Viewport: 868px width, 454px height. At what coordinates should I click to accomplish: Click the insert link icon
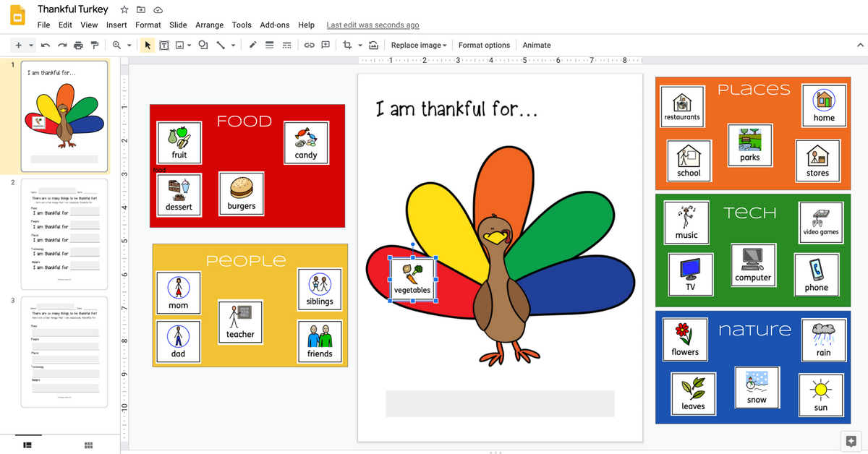pyautogui.click(x=310, y=45)
